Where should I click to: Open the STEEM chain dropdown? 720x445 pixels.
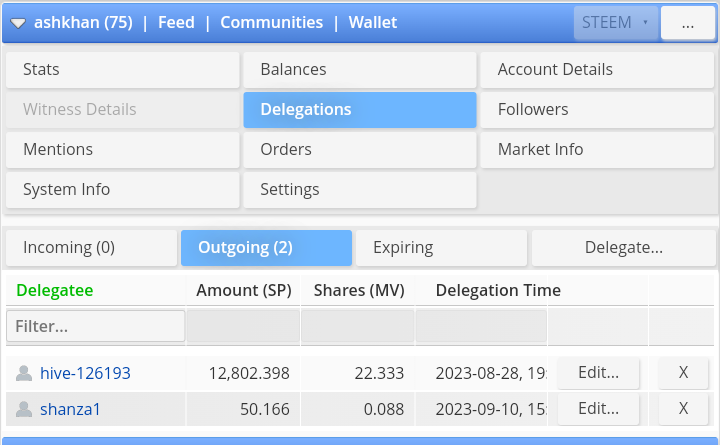(x=615, y=23)
